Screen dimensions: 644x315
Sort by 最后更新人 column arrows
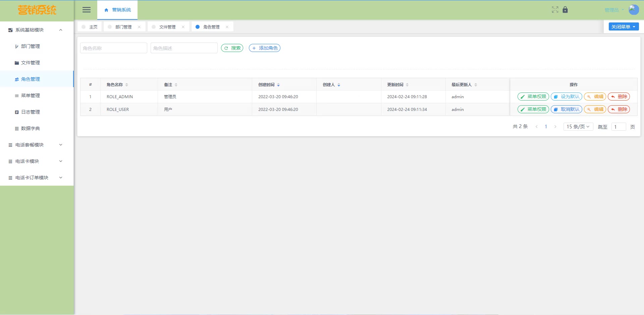pos(476,85)
